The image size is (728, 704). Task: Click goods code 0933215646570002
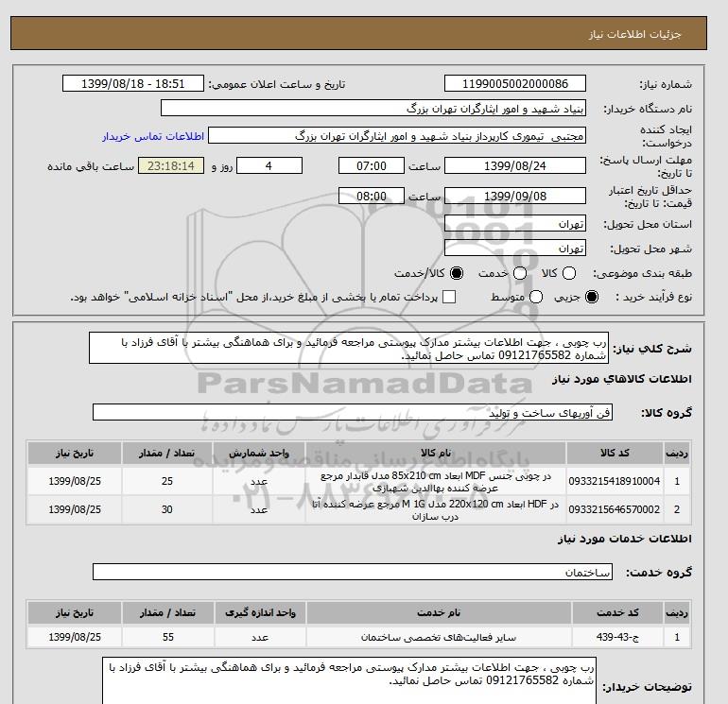pyautogui.click(x=615, y=509)
